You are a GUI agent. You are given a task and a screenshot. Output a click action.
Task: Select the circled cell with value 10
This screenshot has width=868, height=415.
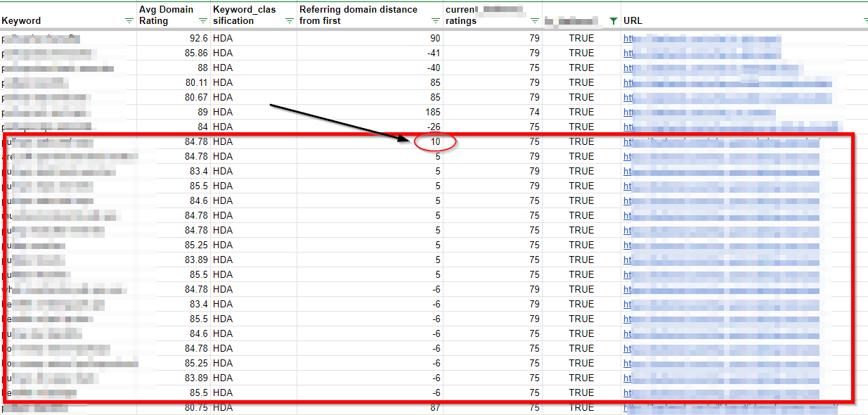pos(435,141)
